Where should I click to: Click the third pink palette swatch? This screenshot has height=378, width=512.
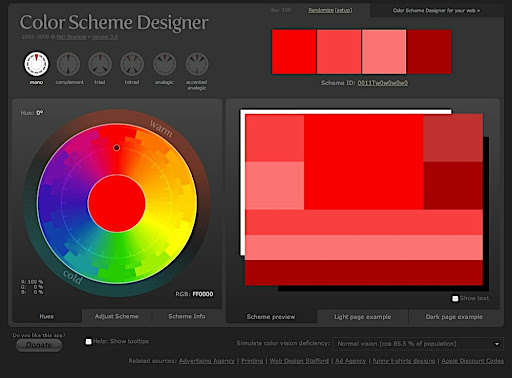click(384, 52)
